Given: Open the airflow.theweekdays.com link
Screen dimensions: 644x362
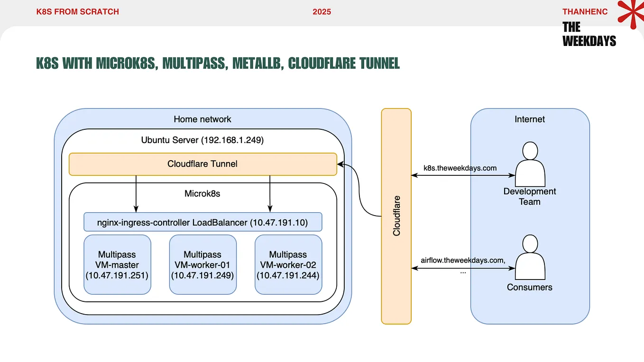Looking at the screenshot, I should [461, 260].
